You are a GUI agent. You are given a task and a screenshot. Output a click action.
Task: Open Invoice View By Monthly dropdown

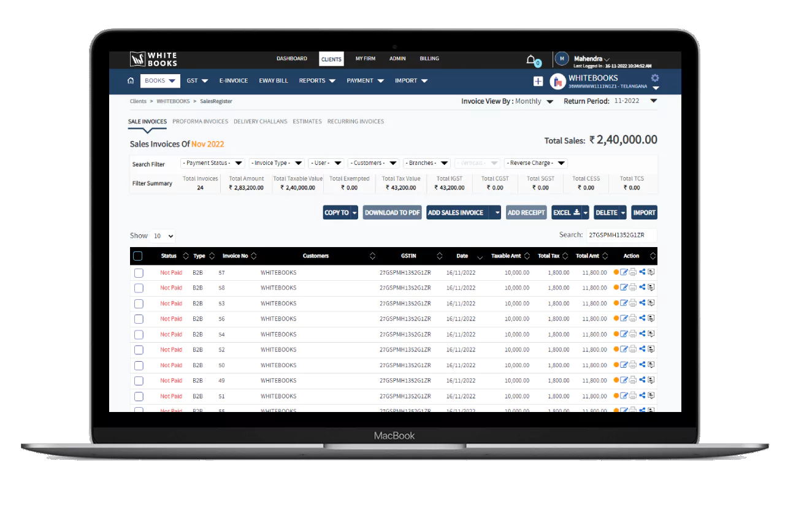tap(534, 101)
